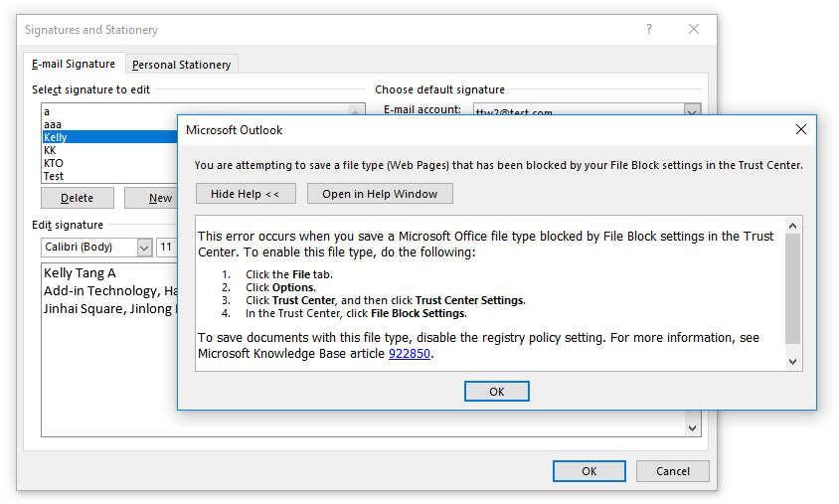Screen dimensions: 839x504
Task: Switch to the E-mail Signature tab
Action: click(x=74, y=64)
